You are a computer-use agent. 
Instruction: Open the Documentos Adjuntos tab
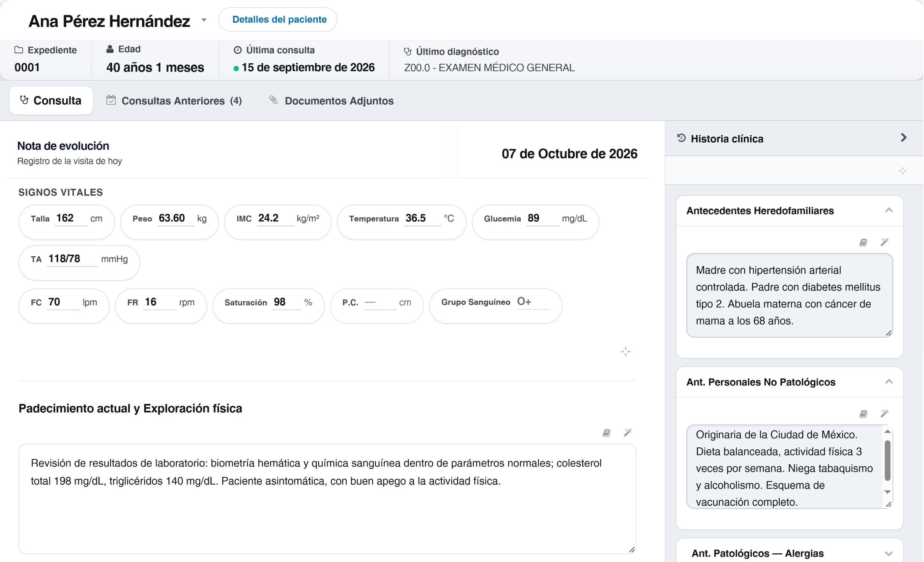[x=332, y=100]
